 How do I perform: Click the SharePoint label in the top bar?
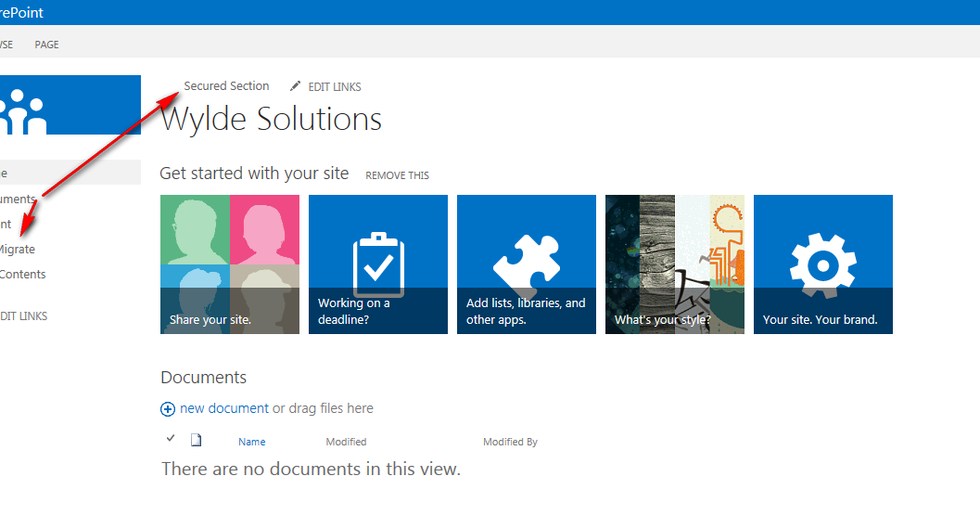click(22, 12)
